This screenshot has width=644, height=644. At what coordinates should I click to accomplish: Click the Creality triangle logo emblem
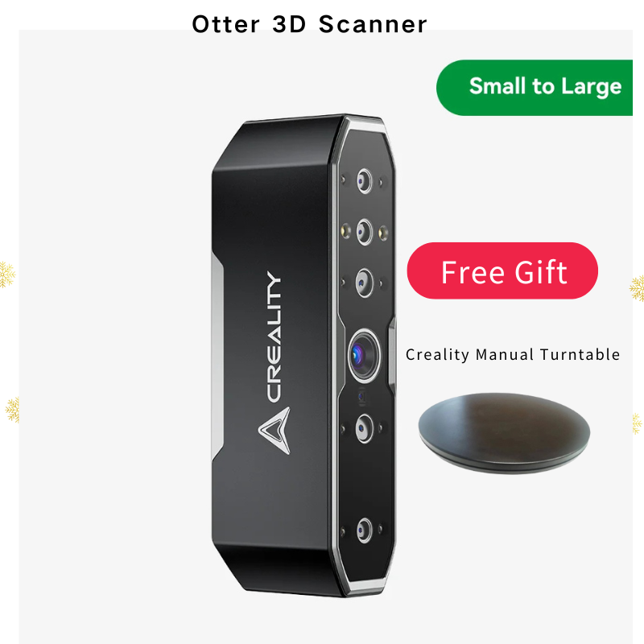click(x=275, y=430)
